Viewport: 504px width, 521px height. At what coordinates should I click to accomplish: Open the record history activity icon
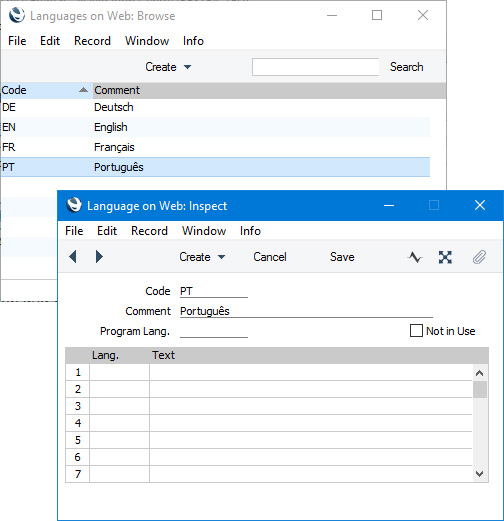pos(415,257)
